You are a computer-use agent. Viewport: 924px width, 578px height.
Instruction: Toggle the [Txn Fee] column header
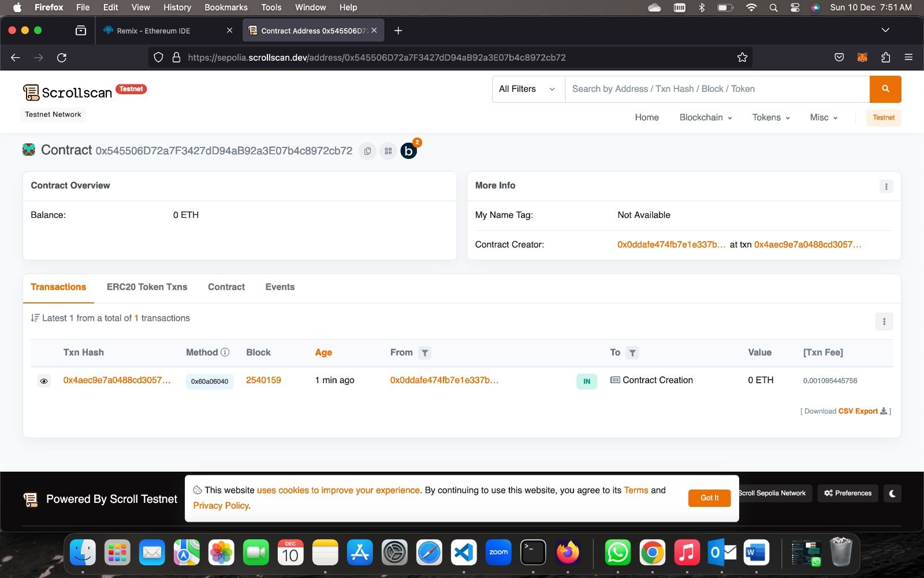pyautogui.click(x=823, y=353)
